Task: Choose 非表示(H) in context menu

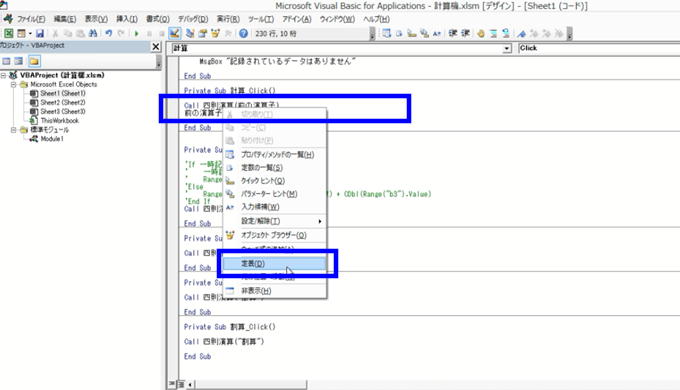Action: tap(275, 291)
